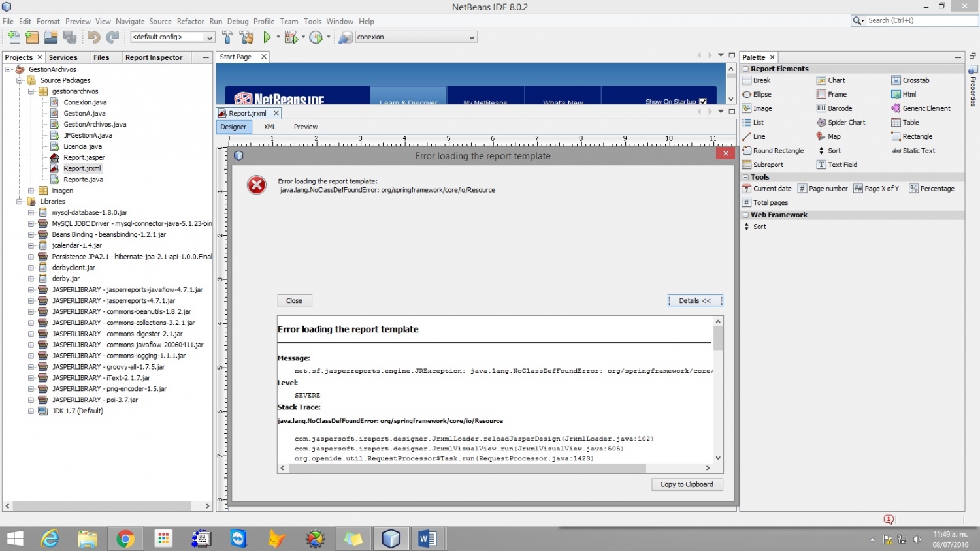Pick the Spider Chart palette element

(x=841, y=123)
